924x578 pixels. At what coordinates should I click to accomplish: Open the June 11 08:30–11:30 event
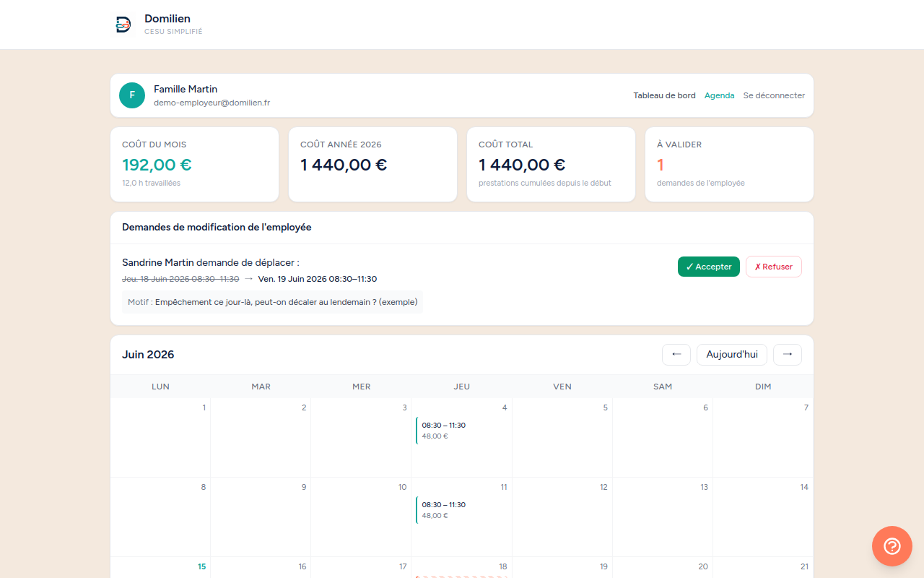(x=461, y=510)
